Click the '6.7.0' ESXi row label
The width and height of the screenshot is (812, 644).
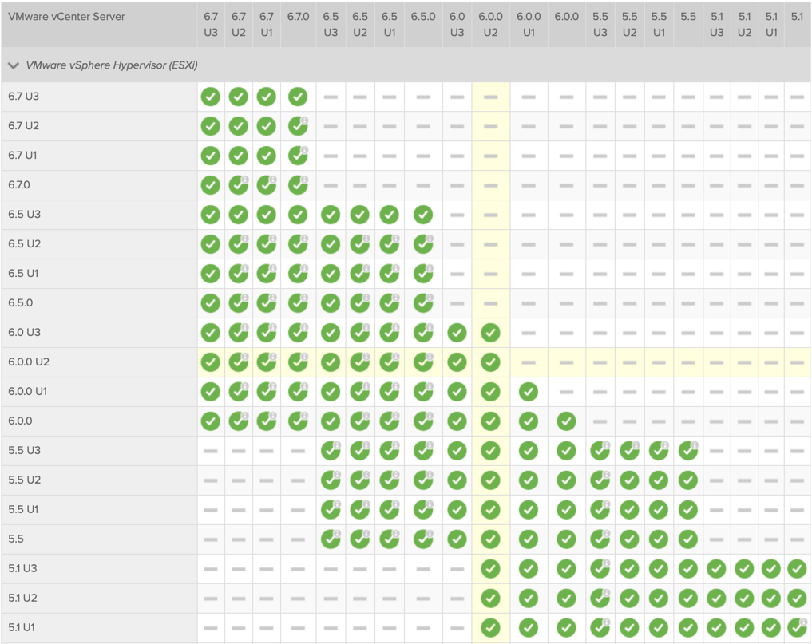[x=19, y=185]
